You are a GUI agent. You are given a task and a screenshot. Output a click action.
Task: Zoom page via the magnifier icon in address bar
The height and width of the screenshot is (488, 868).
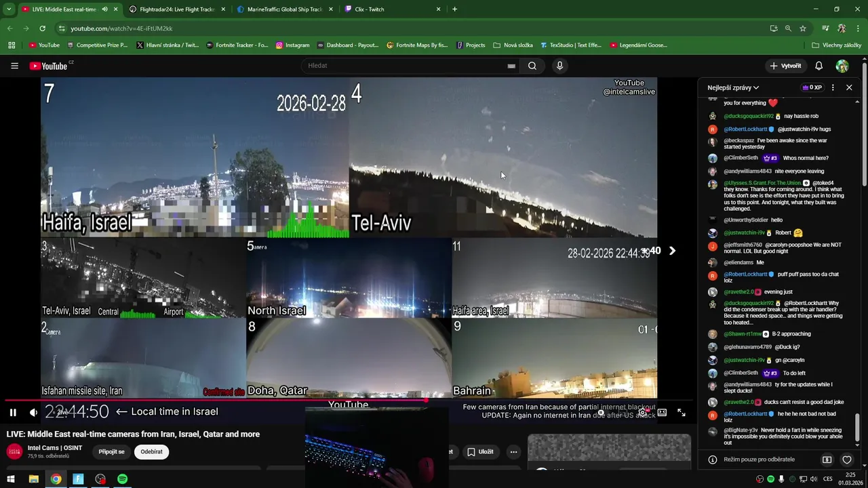click(x=788, y=28)
